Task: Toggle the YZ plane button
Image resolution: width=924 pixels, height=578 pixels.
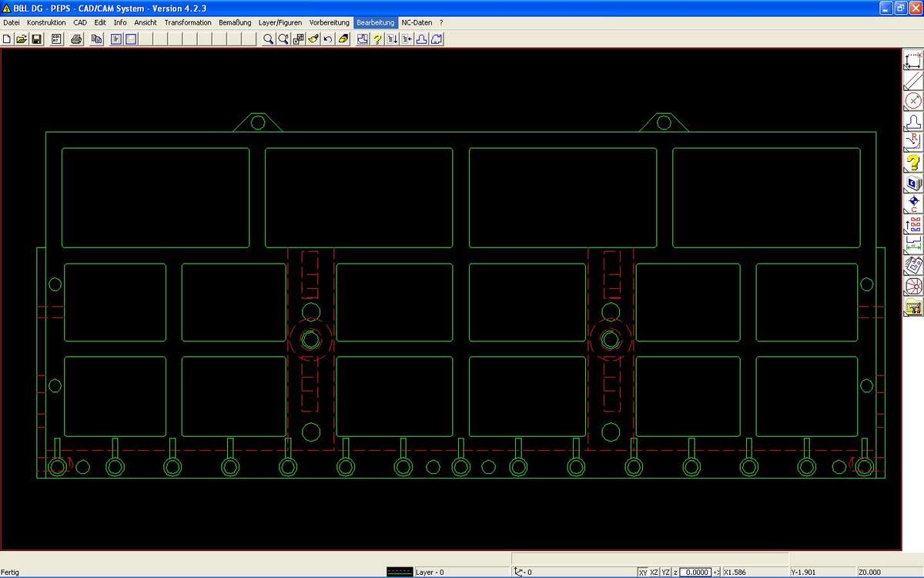Action: 666,573
